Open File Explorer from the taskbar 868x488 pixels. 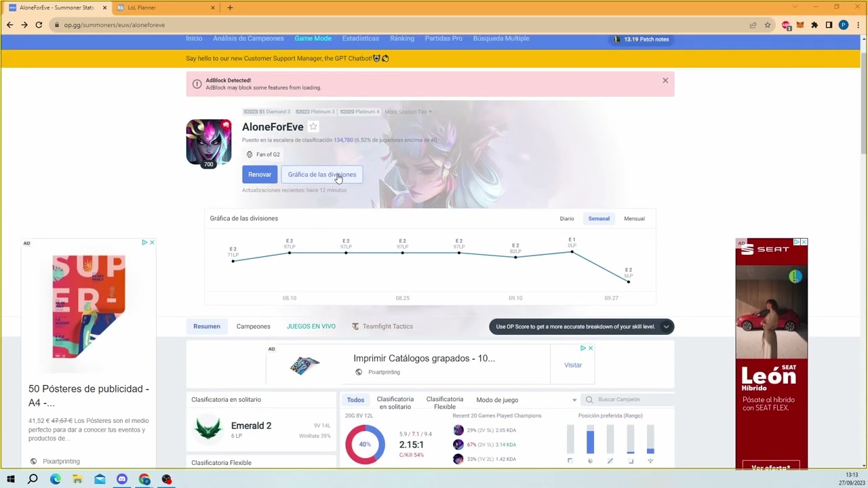[x=77, y=479]
